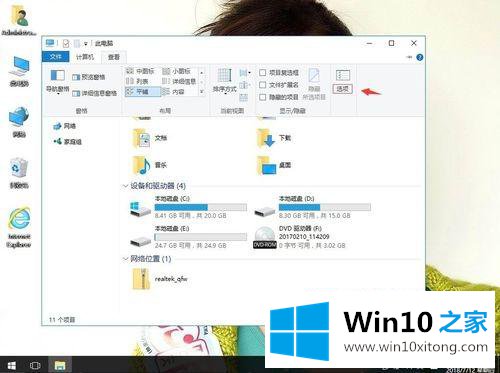500x373 pixels.
Task: Click File Explorer on the taskbar
Action: (60, 365)
